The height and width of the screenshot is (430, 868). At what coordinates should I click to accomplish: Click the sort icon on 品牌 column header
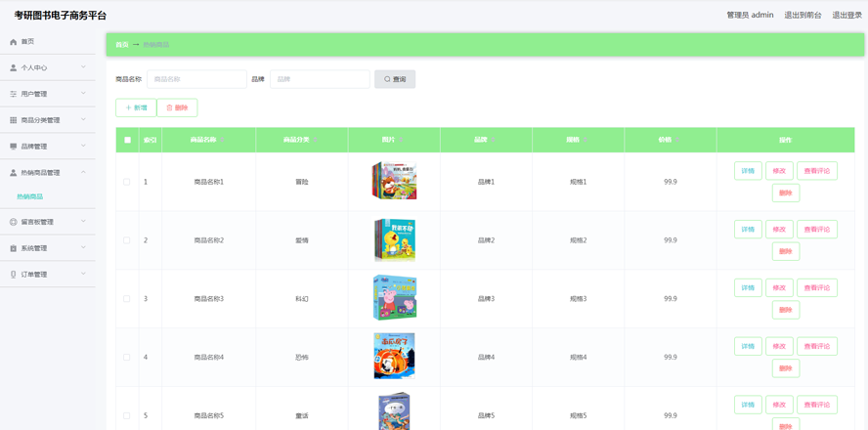tap(494, 140)
